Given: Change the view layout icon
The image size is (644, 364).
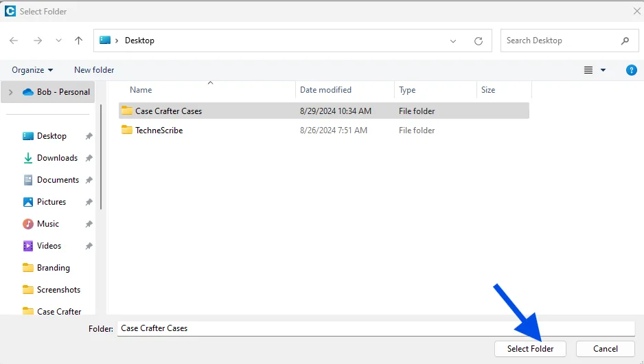Looking at the screenshot, I should pos(588,70).
